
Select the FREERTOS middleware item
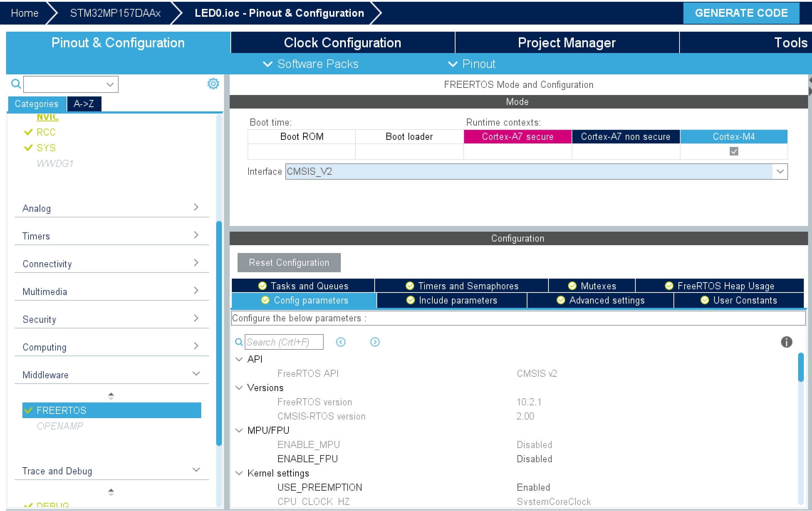pos(61,410)
